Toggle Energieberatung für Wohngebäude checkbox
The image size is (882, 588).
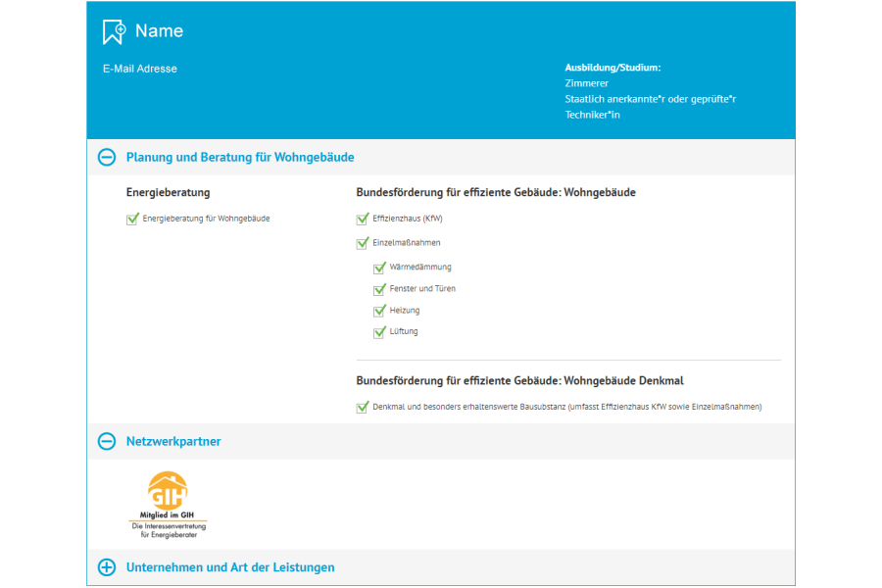[x=132, y=219]
